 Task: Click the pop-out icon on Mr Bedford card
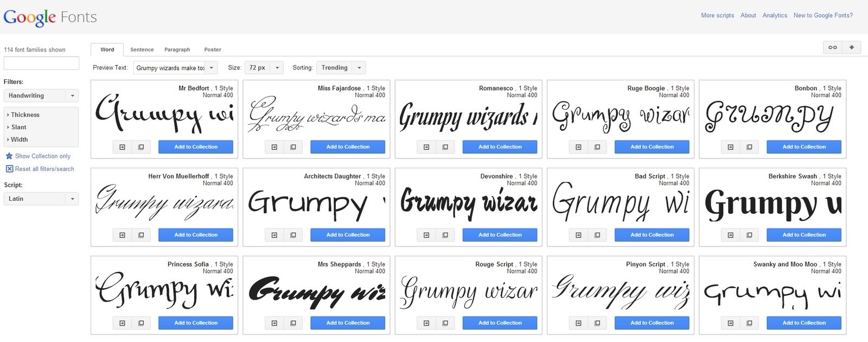coord(141,147)
